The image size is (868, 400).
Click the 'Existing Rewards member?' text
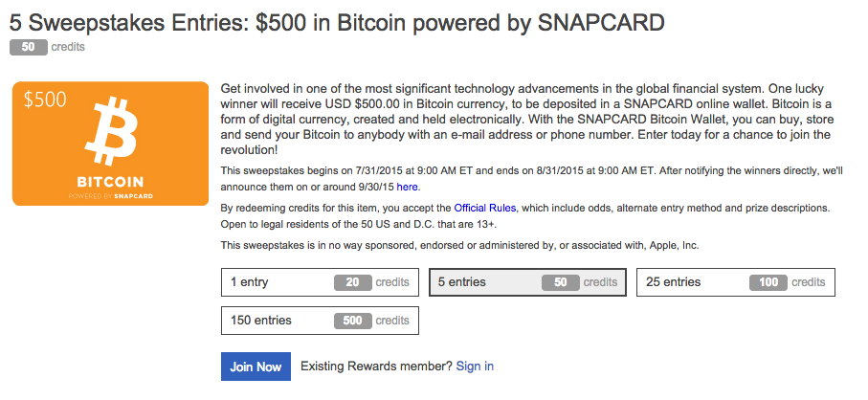(376, 367)
